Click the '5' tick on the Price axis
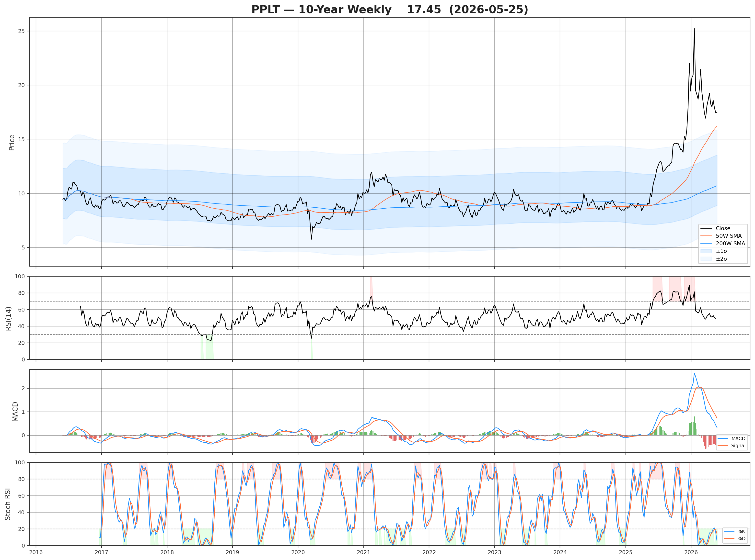Image resolution: width=755 pixels, height=560 pixels. pyautogui.click(x=23, y=247)
